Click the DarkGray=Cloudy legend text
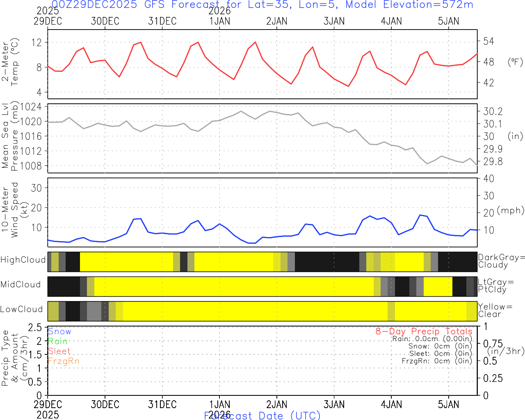525x420 pixels. pos(501,261)
